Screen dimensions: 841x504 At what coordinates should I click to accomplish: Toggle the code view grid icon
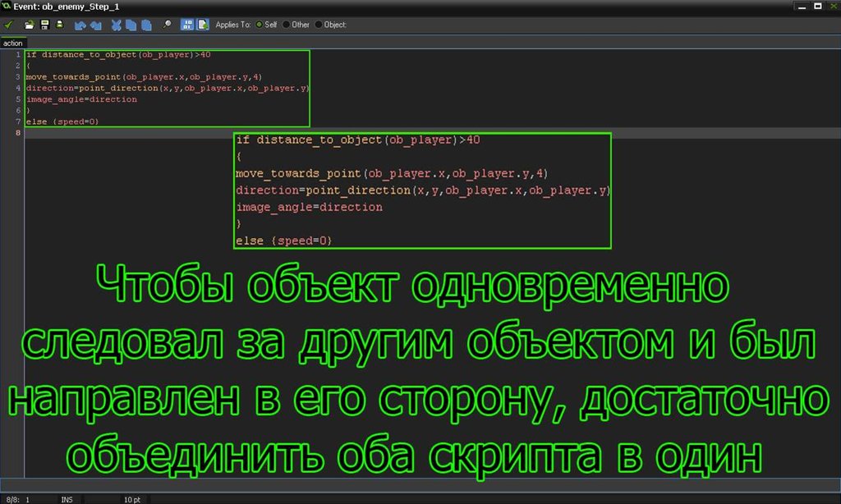pos(186,25)
